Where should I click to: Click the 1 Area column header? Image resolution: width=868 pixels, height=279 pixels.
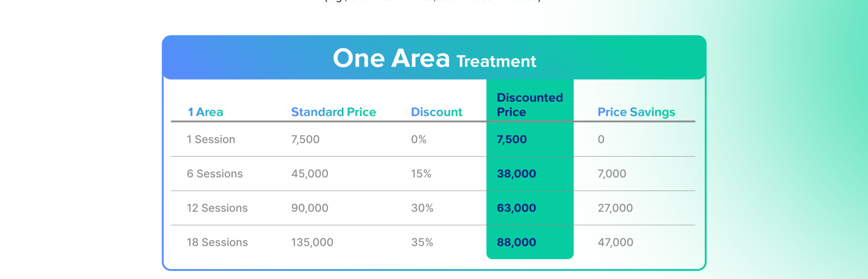205,112
